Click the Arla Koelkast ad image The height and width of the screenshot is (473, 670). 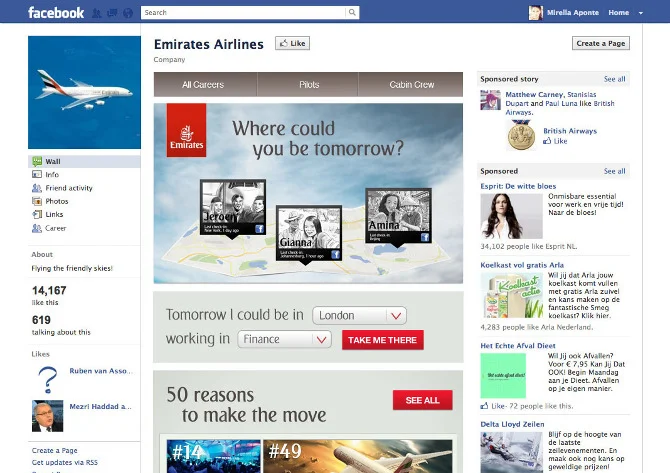point(511,296)
